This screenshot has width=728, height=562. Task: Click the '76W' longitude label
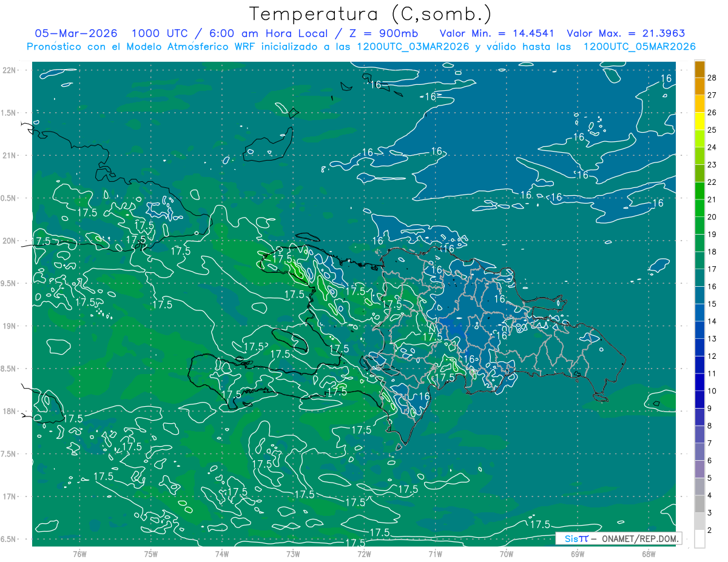coord(79,554)
